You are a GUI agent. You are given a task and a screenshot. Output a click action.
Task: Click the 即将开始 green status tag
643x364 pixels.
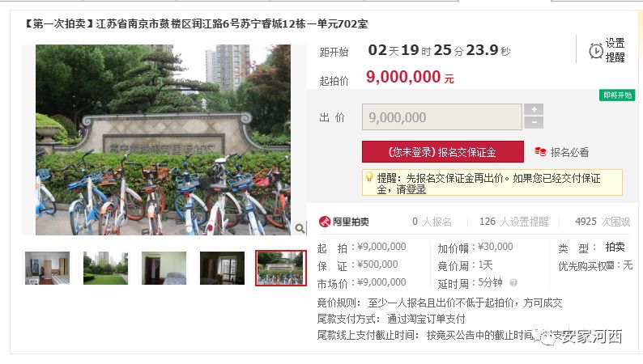click(x=617, y=95)
